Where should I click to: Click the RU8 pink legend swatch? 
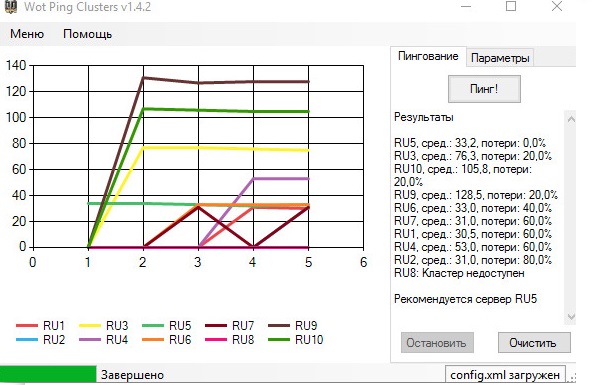pos(216,340)
